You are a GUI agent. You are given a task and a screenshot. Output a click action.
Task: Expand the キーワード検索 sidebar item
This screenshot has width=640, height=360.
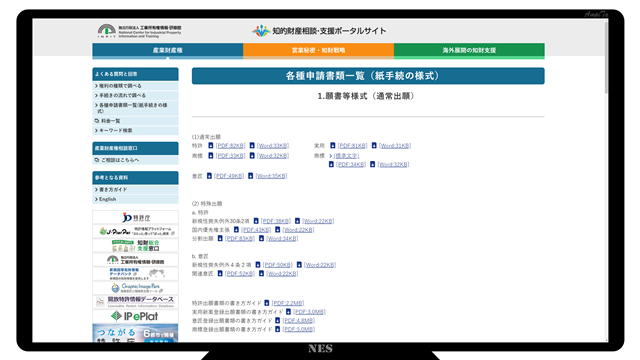pos(136,130)
